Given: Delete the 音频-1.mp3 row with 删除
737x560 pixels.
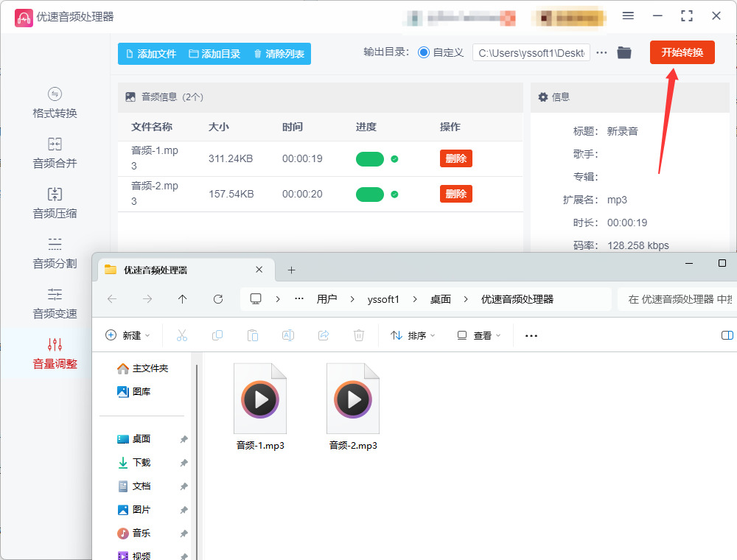Looking at the screenshot, I should point(456,158).
